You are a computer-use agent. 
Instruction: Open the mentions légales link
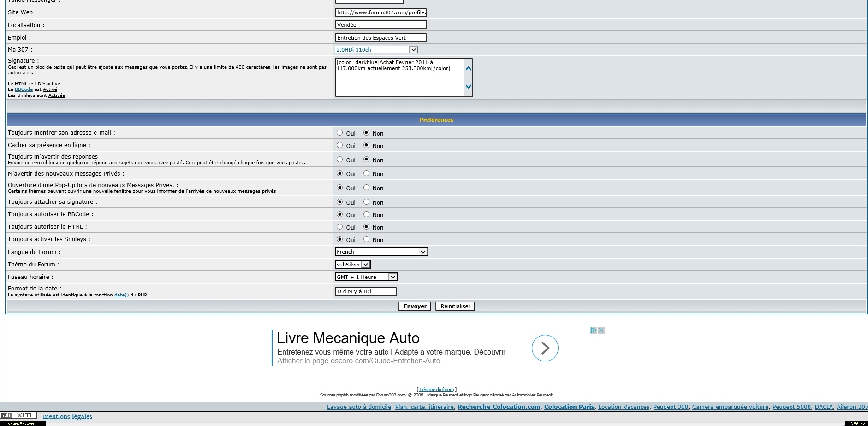click(x=67, y=416)
